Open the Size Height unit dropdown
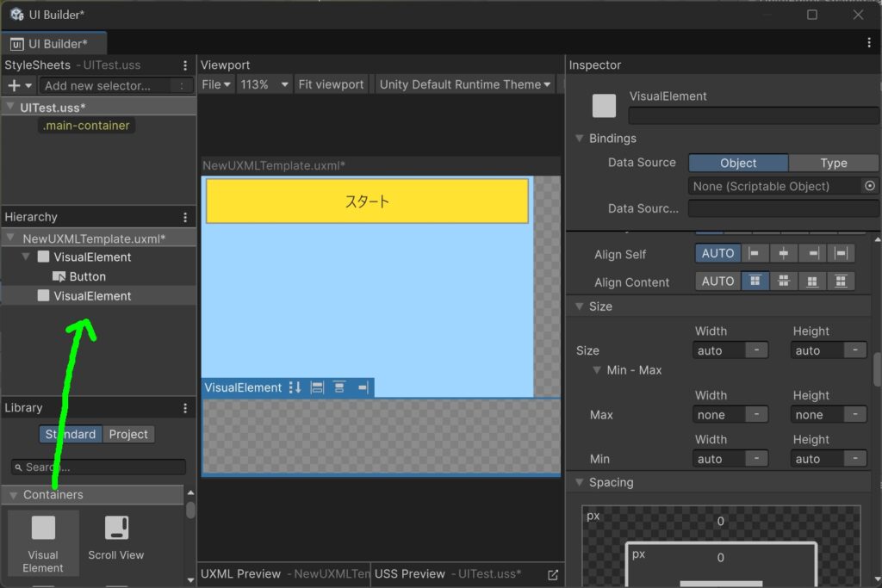 pyautogui.click(x=855, y=350)
